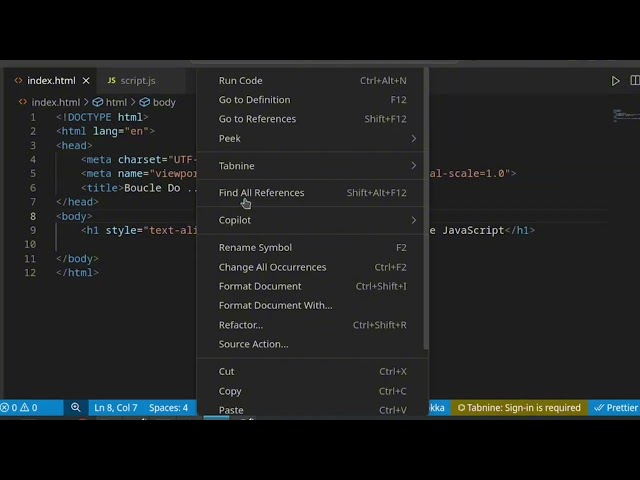Click the js icon on script.js tab
640x480 pixels.
click(x=111, y=80)
